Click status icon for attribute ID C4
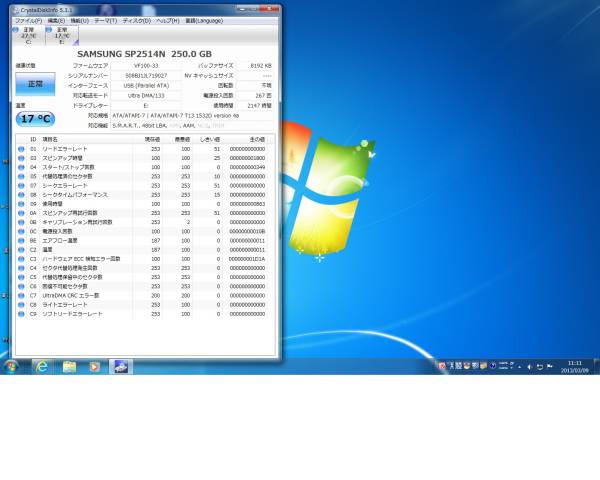The image size is (600, 480). (21, 268)
